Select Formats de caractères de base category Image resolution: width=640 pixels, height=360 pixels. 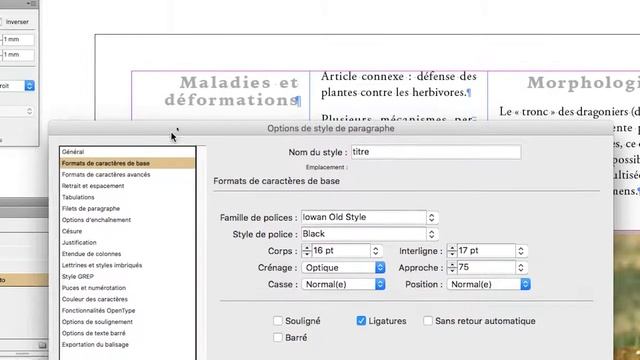[127, 163]
